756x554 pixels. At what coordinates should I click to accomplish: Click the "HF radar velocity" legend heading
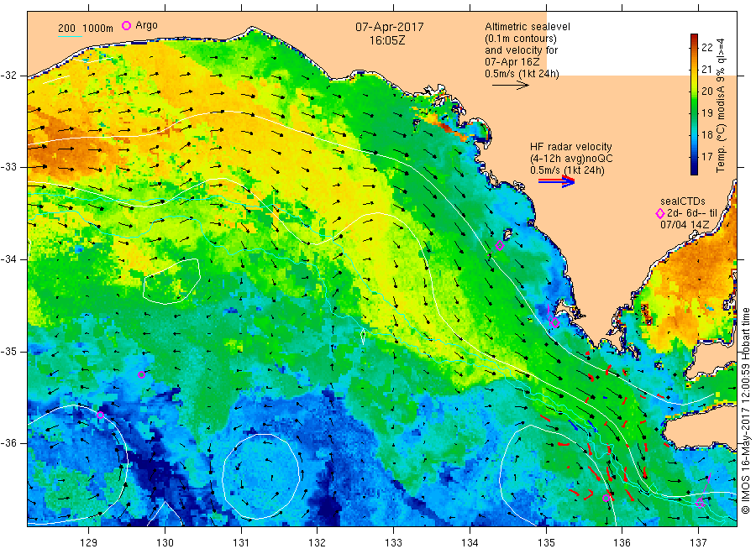(571, 147)
